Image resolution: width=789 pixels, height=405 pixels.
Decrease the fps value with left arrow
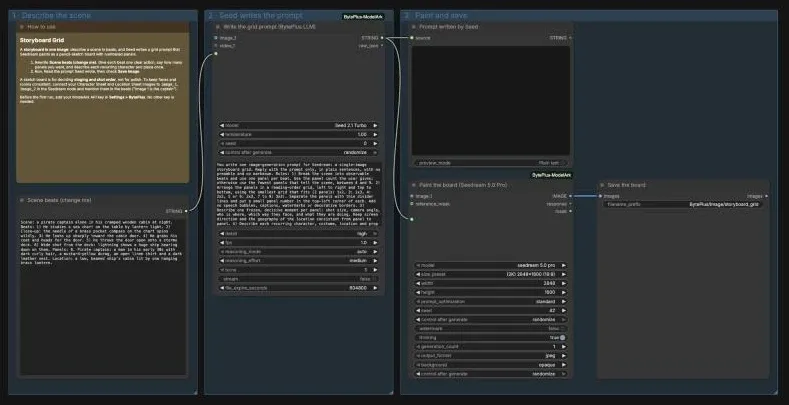tap(222, 242)
